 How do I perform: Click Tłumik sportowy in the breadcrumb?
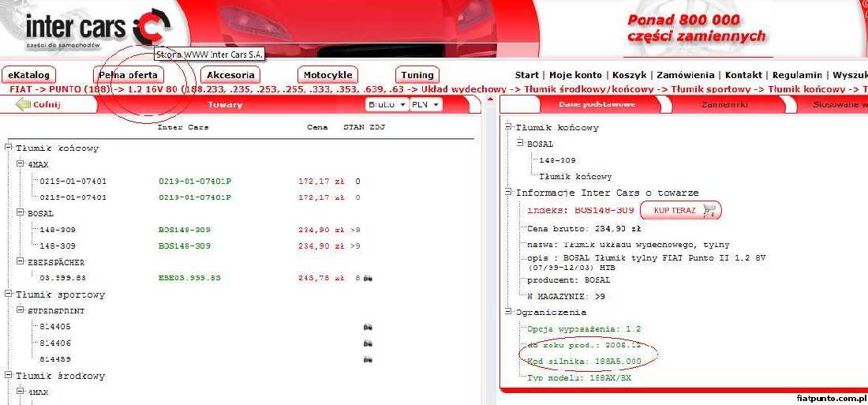[x=711, y=89]
